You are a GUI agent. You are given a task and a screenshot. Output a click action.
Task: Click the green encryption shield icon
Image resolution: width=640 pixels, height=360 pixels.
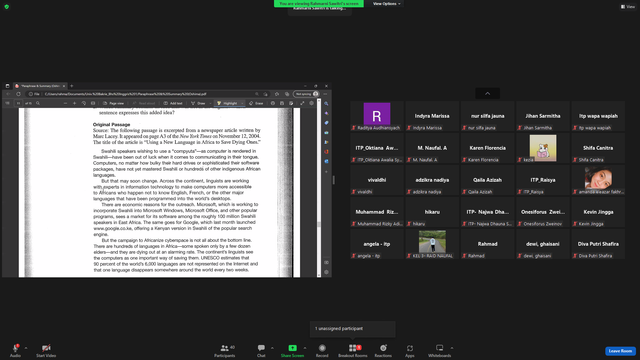(x=7, y=7)
